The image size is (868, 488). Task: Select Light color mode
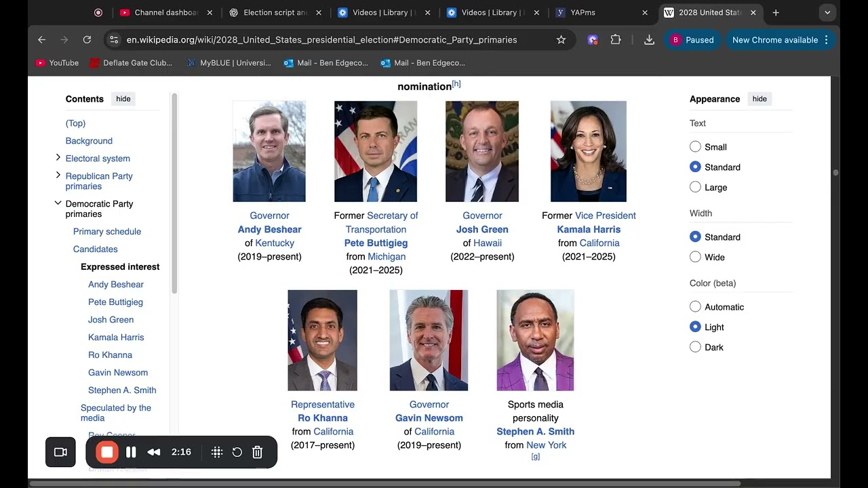click(695, 327)
